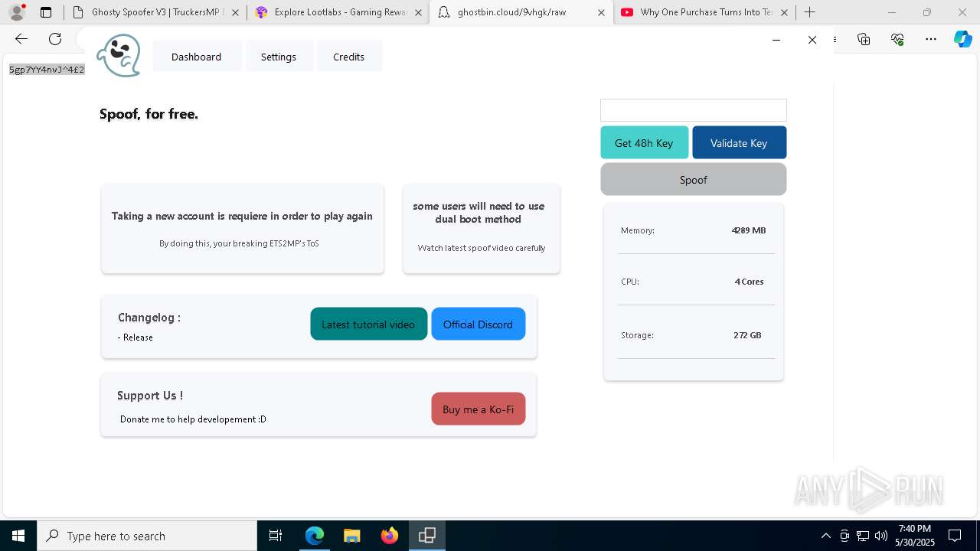Click By doing this, your breaking ToS text
Viewport: 980px width, 551px height.
pos(239,243)
